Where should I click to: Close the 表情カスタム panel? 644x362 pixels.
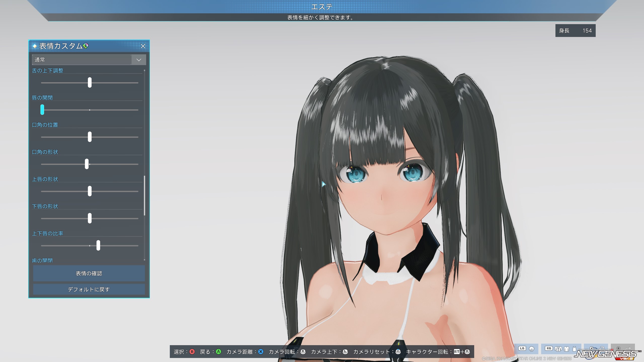click(x=143, y=46)
